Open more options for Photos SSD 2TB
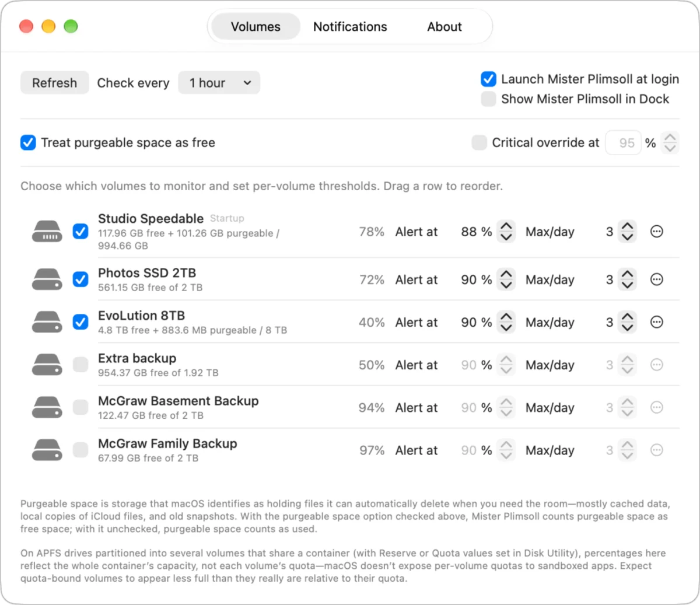This screenshot has height=605, width=700. point(657,279)
